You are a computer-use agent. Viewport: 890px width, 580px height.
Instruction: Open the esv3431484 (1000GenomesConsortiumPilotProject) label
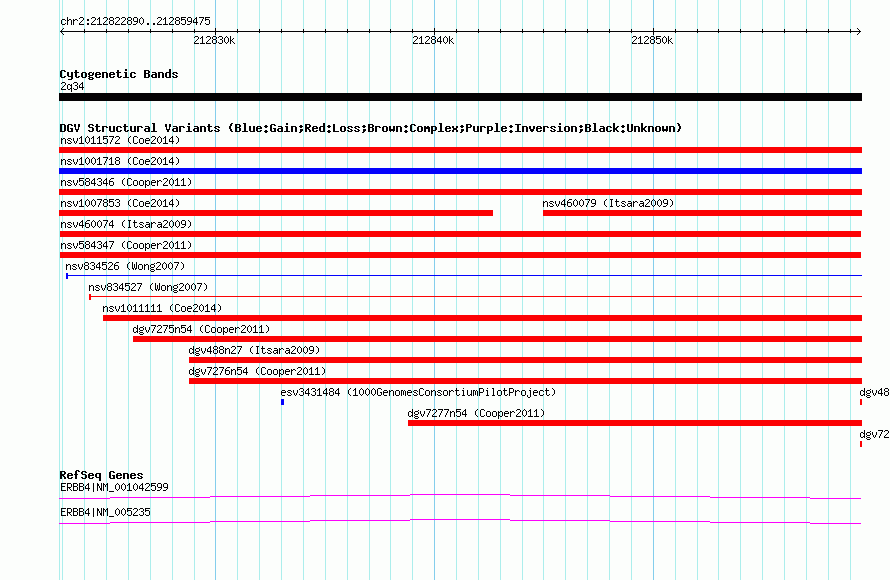[x=418, y=392]
